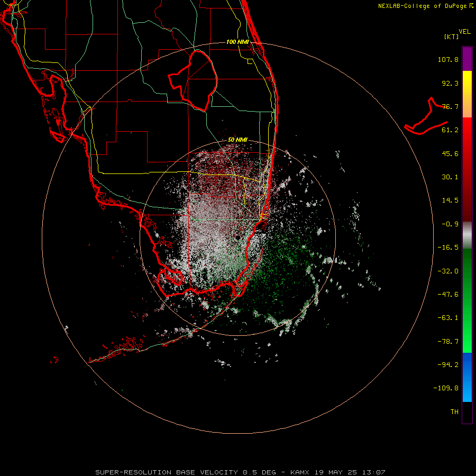This screenshot has height=476, width=476.
Task: Select the 45.6 scale value
Action: click(x=450, y=153)
